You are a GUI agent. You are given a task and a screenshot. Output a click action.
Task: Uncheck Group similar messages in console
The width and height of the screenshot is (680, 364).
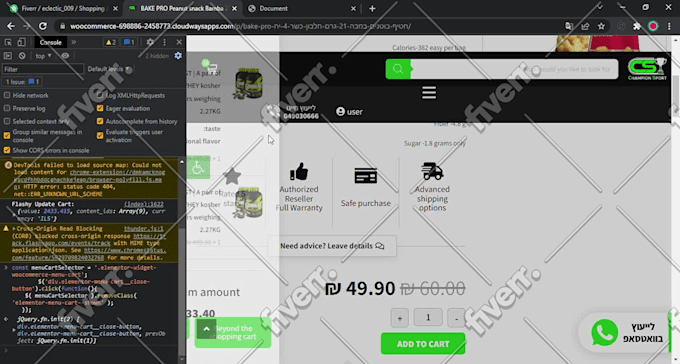pos(7,136)
